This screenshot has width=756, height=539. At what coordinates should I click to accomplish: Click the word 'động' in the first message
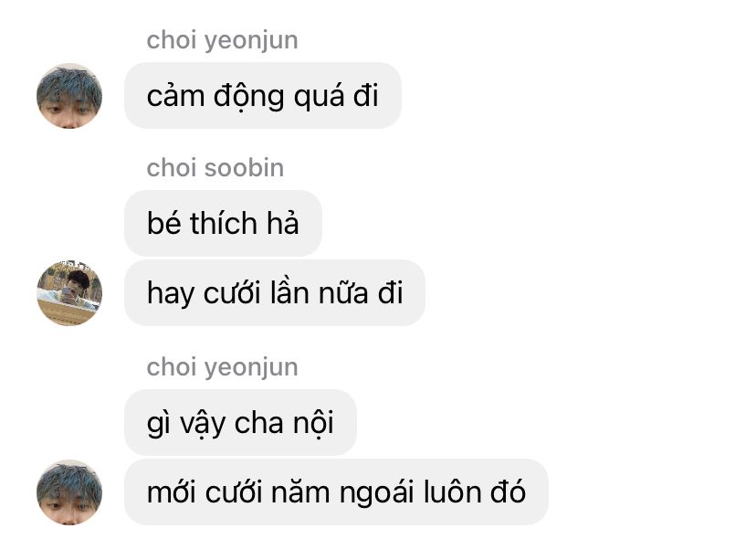point(248,97)
